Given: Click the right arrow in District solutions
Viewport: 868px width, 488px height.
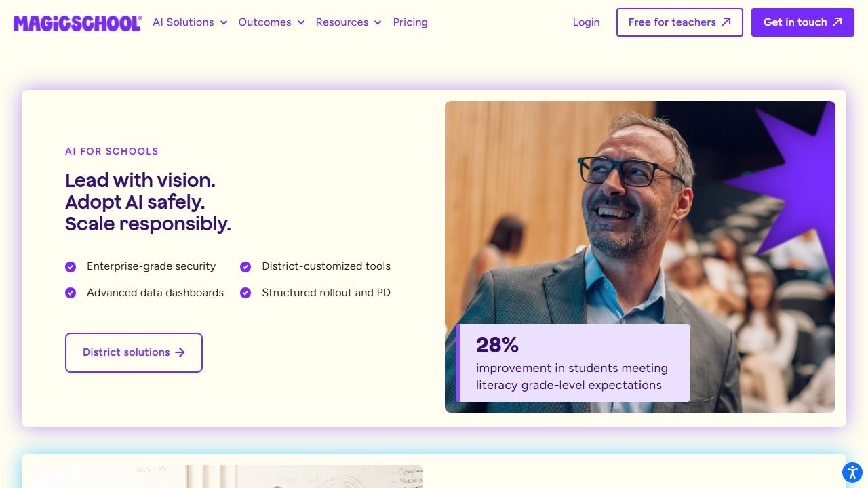Looking at the screenshot, I should click(180, 352).
